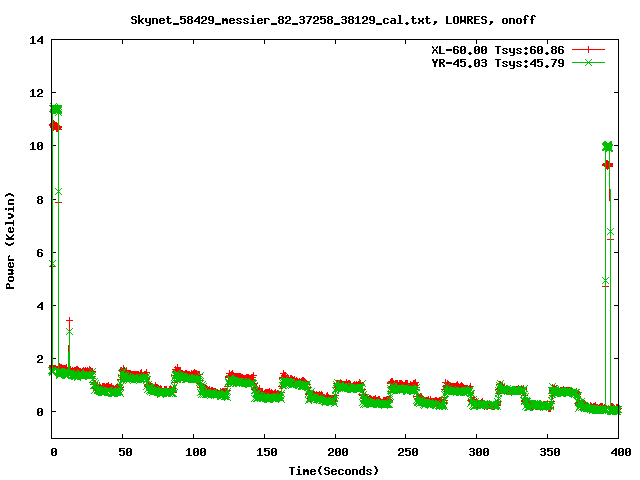Click the y-axis tick label 4

click(x=40, y=306)
